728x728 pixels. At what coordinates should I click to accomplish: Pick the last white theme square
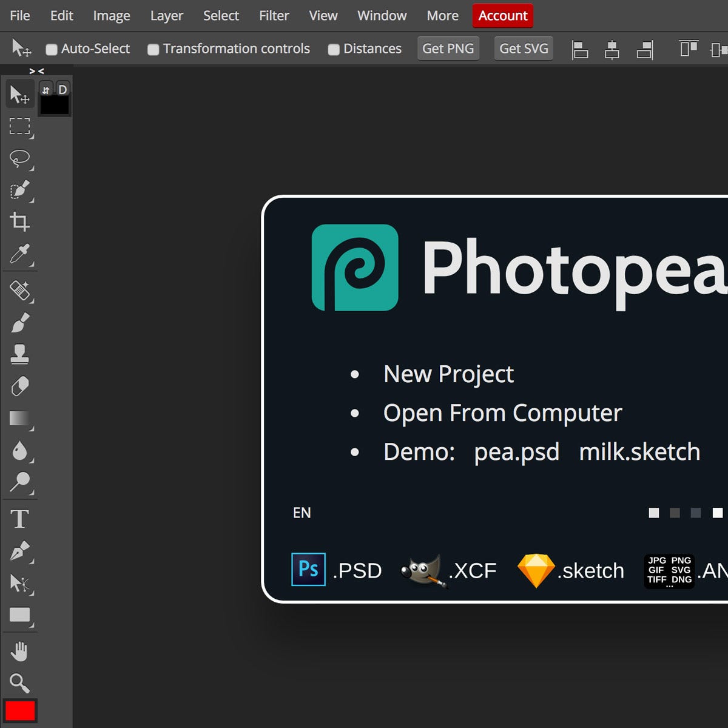(x=718, y=513)
